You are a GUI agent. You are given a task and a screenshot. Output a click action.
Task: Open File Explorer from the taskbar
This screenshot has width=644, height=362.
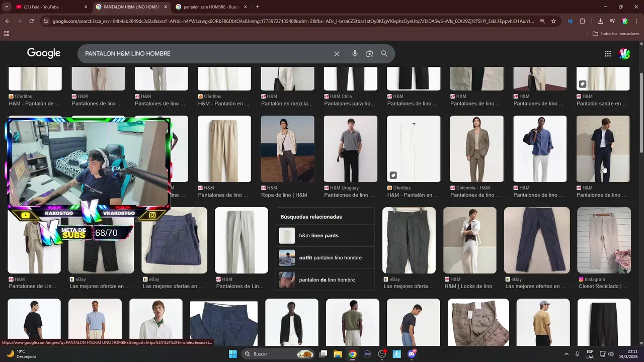338,354
